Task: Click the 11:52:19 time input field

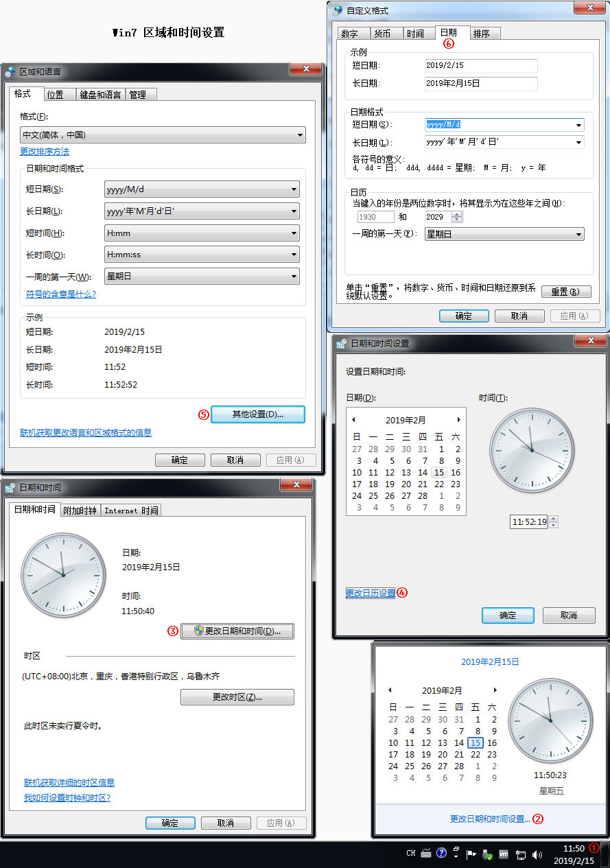Action: coord(529,522)
